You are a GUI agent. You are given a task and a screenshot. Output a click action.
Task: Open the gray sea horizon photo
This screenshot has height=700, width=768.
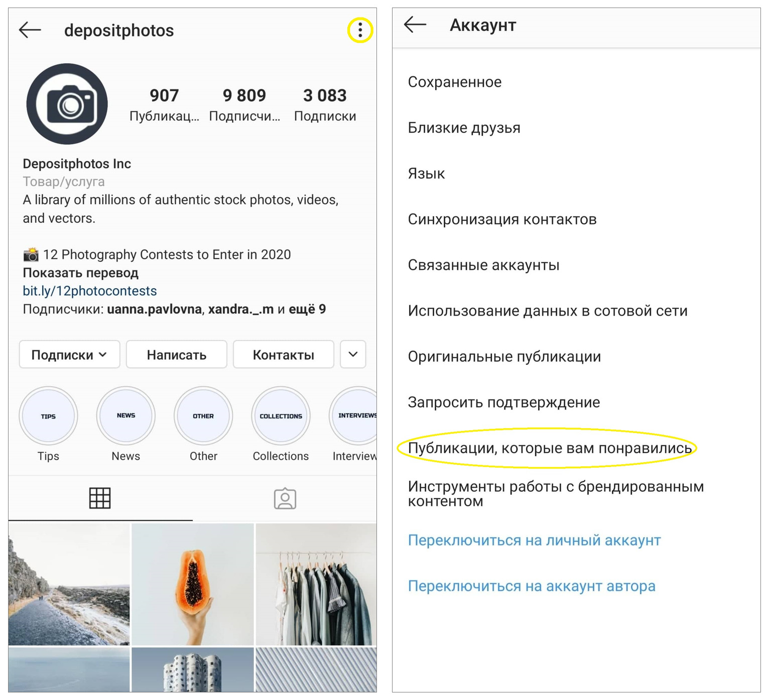(69, 670)
